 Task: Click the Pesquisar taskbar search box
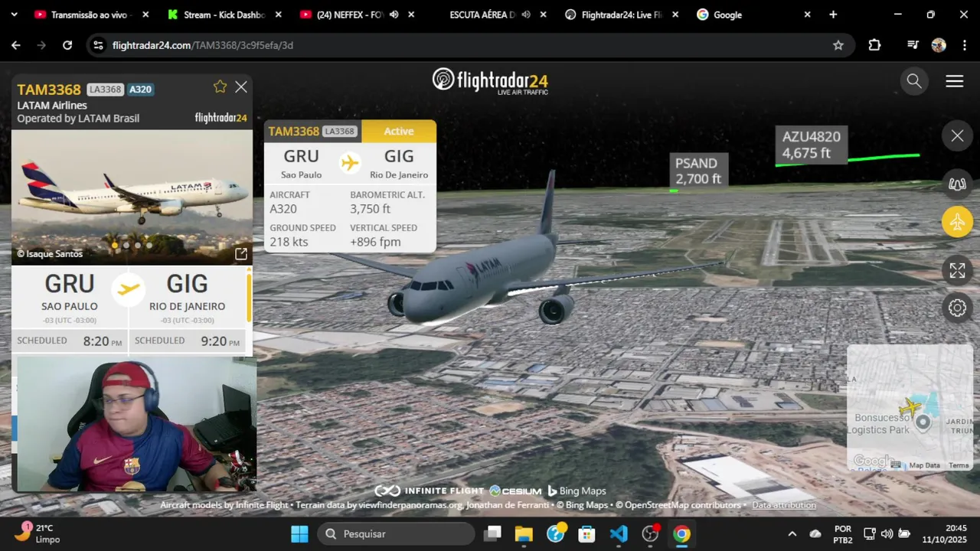(x=397, y=533)
